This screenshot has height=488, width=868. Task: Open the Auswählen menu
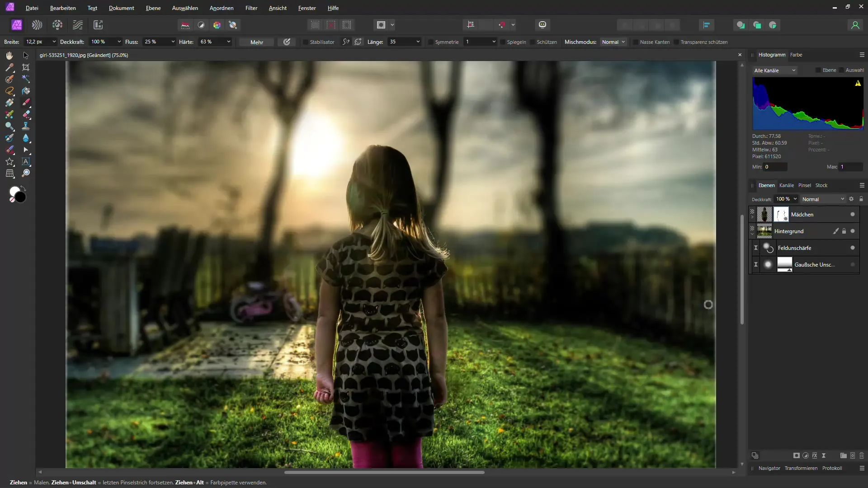point(185,8)
